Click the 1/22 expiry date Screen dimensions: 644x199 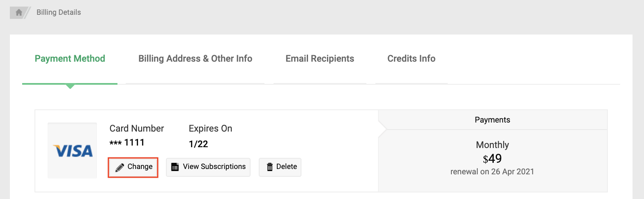(198, 144)
